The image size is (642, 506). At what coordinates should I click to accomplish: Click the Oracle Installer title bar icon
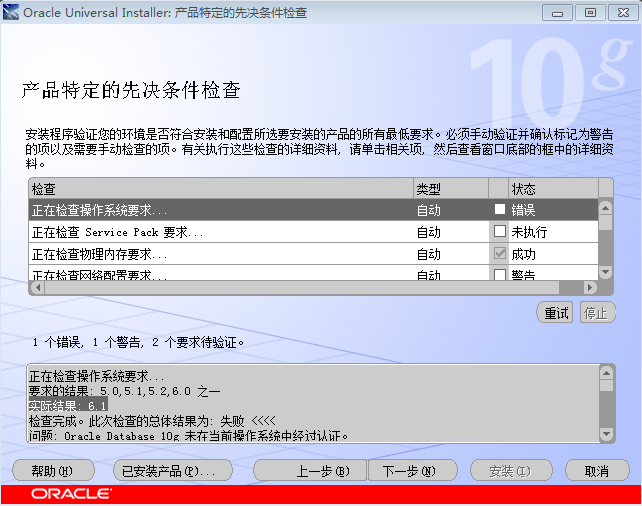[x=11, y=12]
